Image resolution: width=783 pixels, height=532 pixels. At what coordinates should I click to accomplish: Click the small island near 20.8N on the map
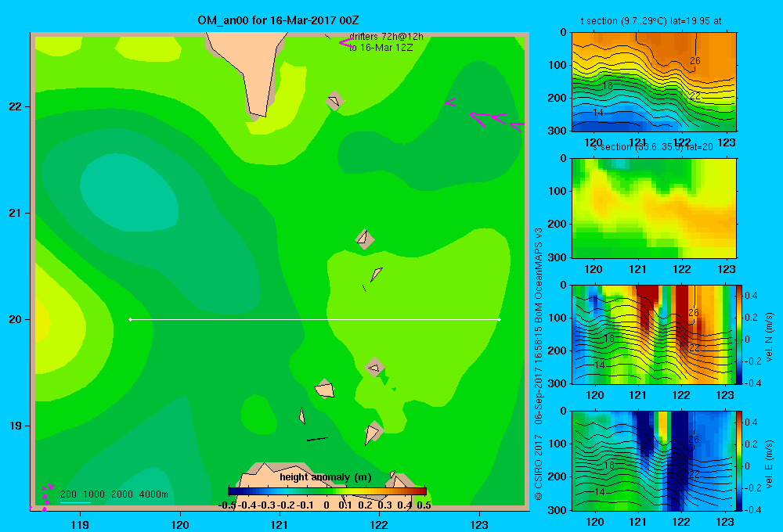coord(365,239)
